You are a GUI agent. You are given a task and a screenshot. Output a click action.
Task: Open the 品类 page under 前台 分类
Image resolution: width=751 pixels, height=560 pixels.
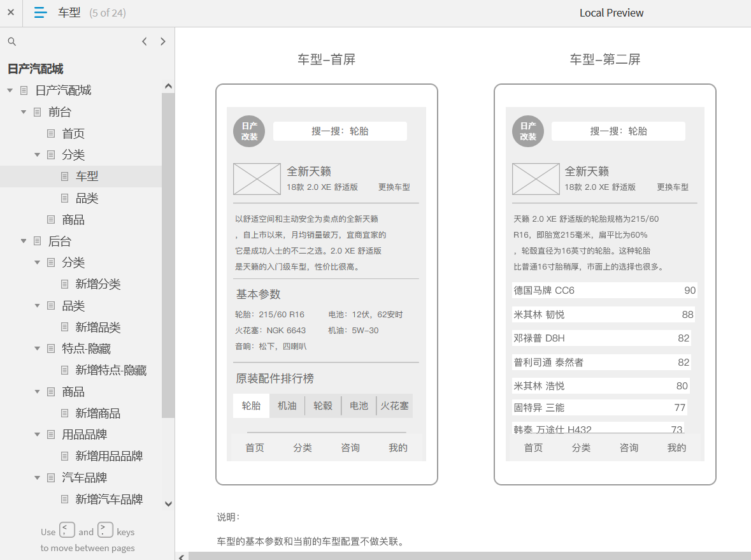click(87, 198)
